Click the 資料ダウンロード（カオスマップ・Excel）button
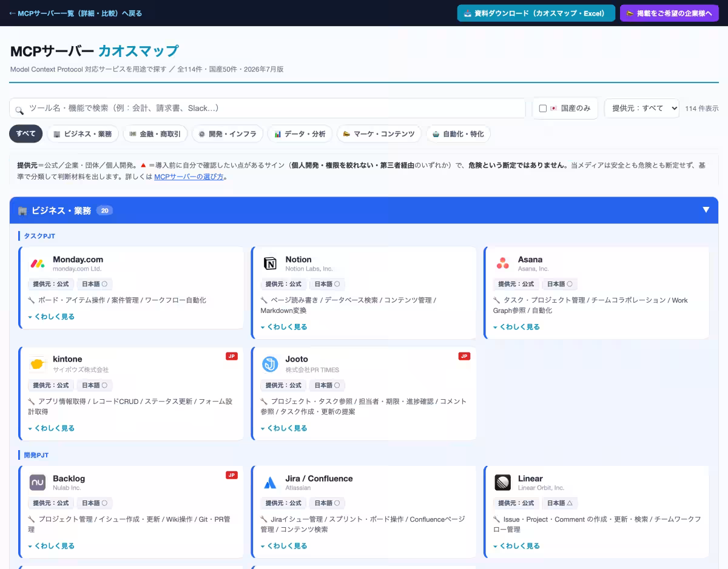The width and height of the screenshot is (728, 569). [x=536, y=13]
